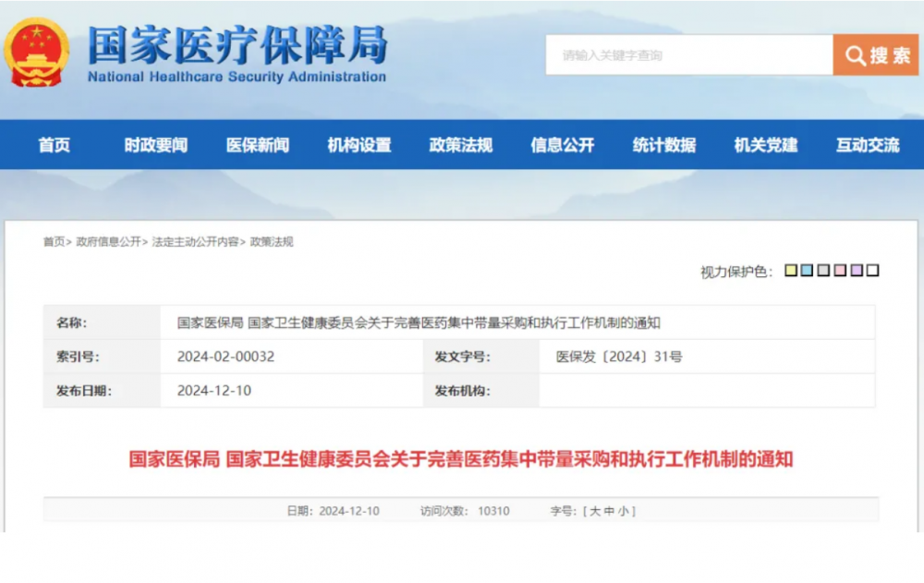924x583 pixels.
Task: Click the 发文字号 label cell
Action: (x=480, y=357)
